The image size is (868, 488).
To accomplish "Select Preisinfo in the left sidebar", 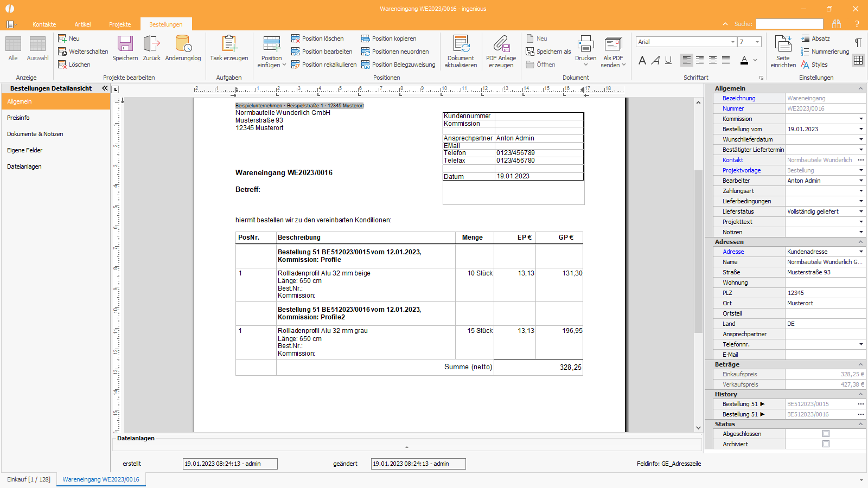I will pyautogui.click(x=56, y=118).
